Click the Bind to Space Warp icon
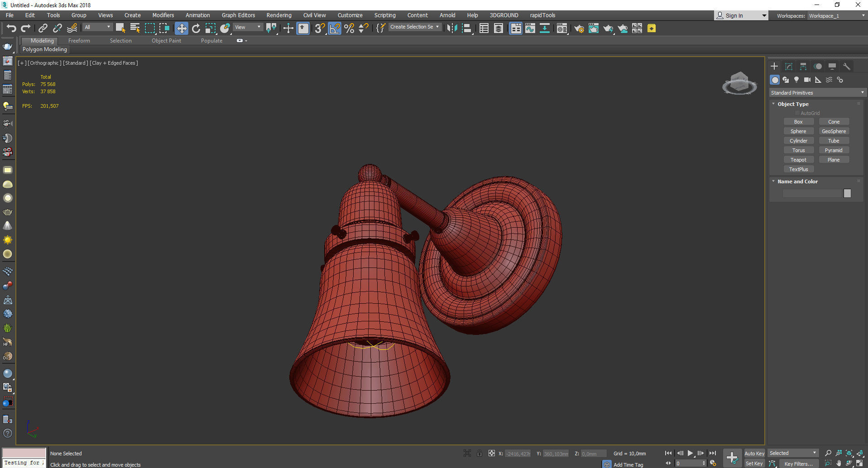The height and width of the screenshot is (468, 868). point(72,29)
